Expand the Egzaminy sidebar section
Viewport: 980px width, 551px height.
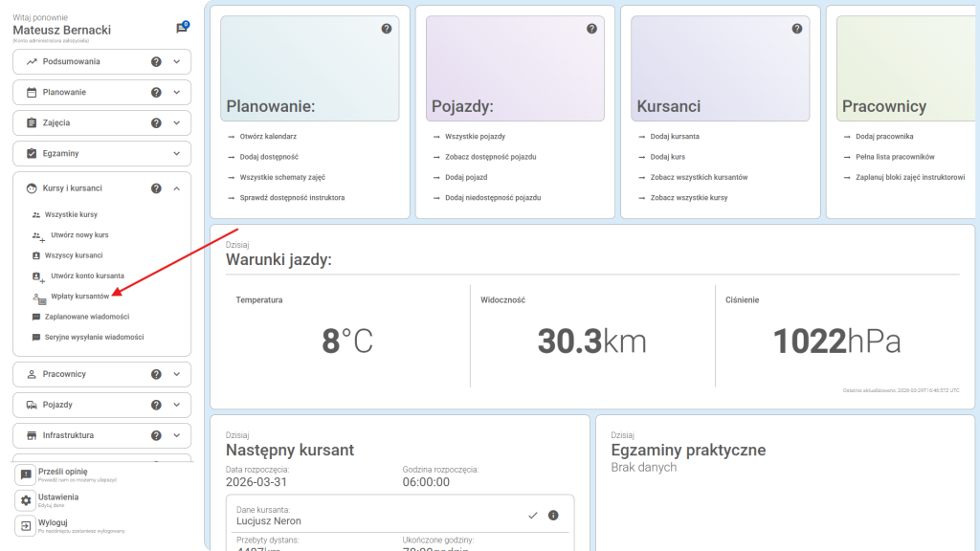[x=176, y=154]
